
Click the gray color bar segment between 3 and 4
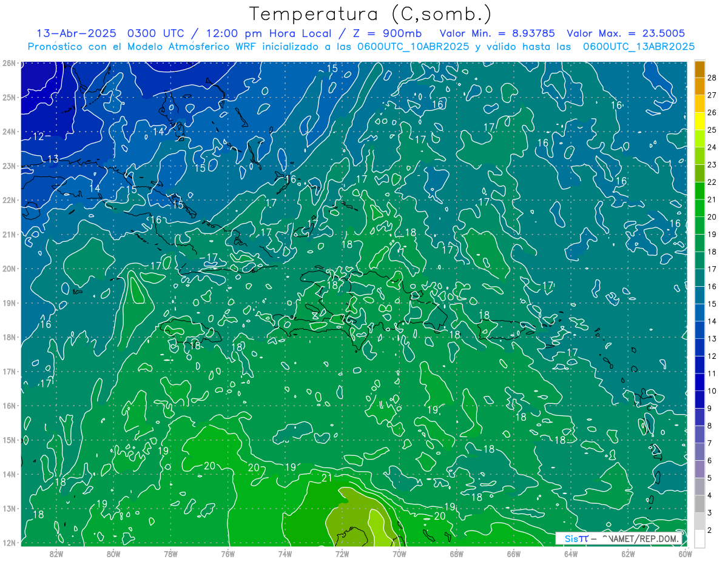(699, 504)
